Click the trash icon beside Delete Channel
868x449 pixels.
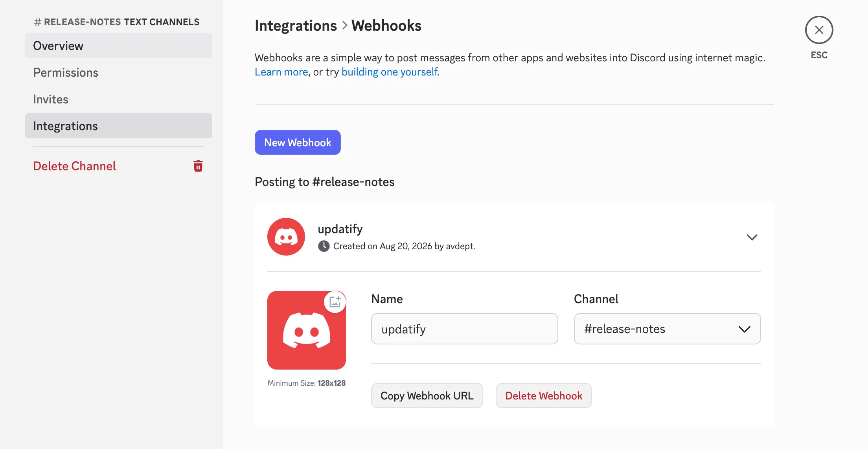[198, 166]
